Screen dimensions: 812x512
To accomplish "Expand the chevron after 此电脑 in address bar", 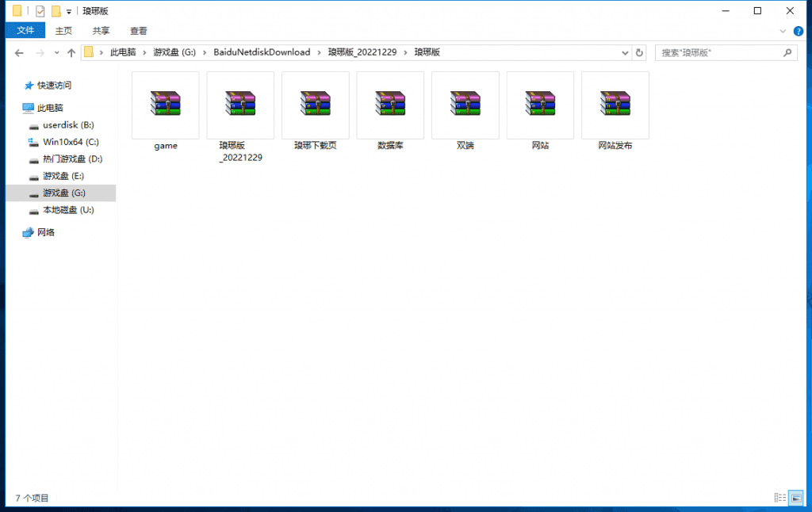I will click(144, 52).
